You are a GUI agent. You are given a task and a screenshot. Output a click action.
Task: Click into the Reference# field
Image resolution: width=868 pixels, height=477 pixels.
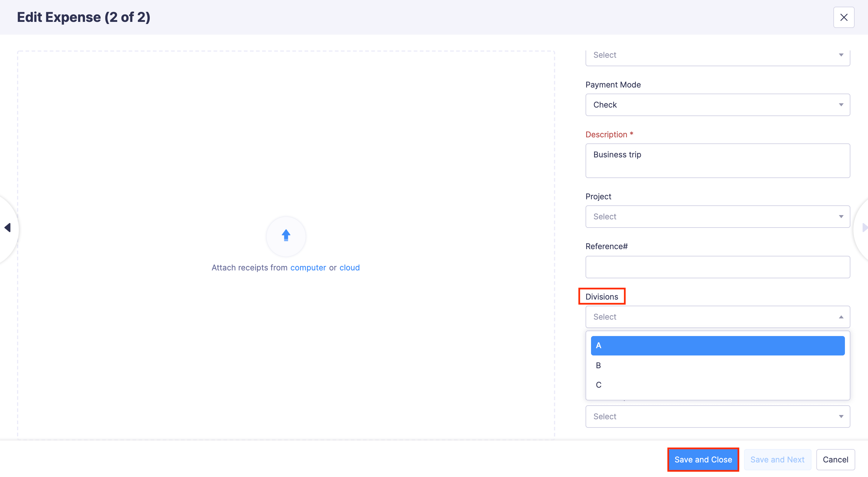coord(717,267)
